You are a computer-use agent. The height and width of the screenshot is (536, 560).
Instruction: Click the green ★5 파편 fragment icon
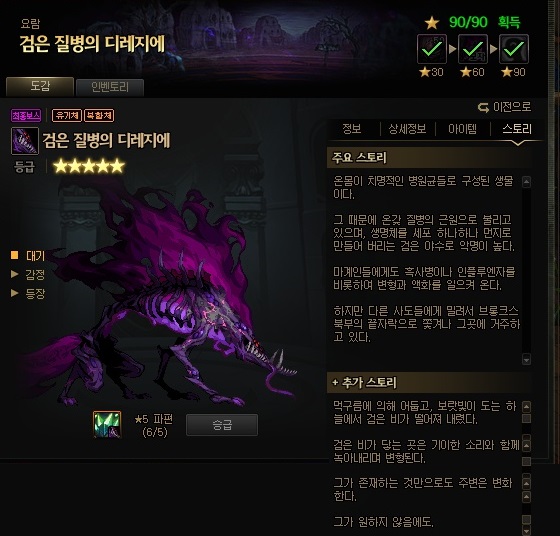(x=107, y=424)
